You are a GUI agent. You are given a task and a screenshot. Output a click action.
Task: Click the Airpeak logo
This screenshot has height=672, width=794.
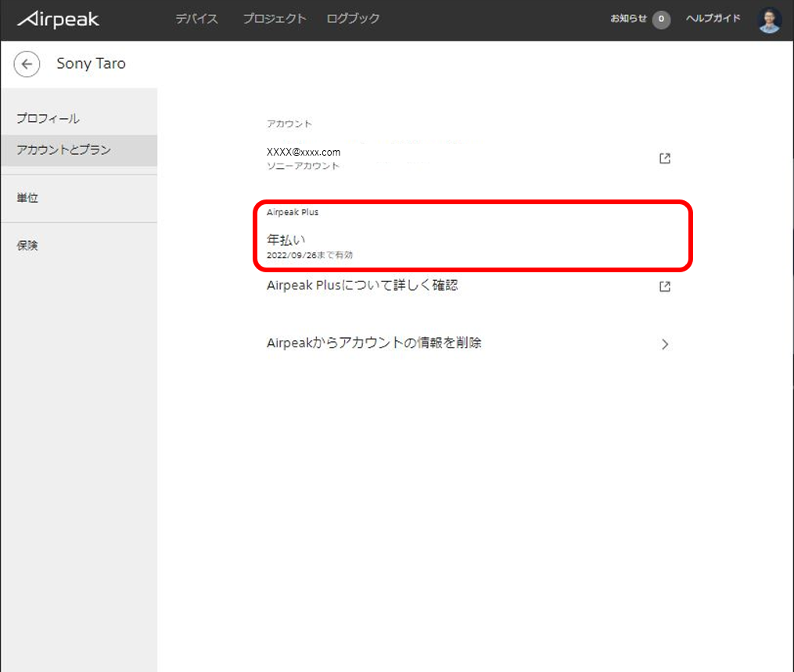coord(58,20)
